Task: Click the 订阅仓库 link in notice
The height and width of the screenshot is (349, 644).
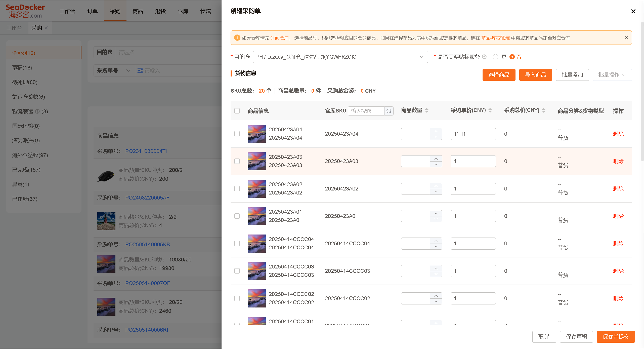Action: coord(279,38)
